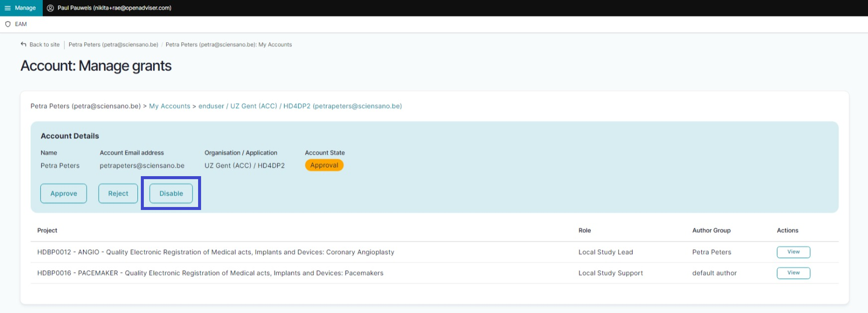Open enduser / UZ Gent (ACC) / HD4DP2 link
This screenshot has height=313, width=868.
(x=300, y=106)
